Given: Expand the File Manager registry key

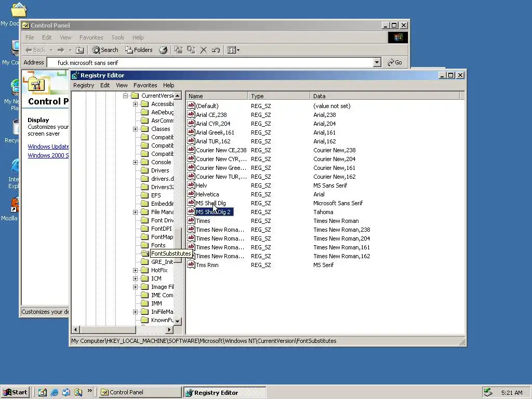Looking at the screenshot, I should point(136,212).
